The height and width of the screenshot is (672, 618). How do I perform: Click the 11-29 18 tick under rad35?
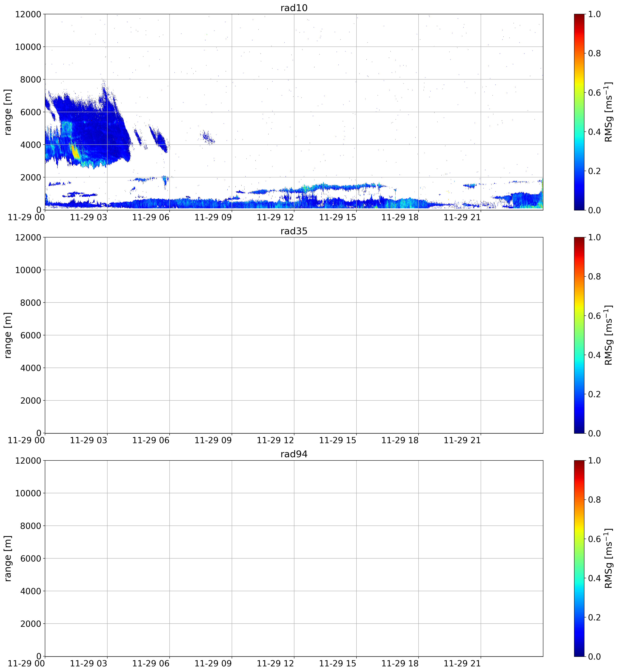click(x=400, y=440)
